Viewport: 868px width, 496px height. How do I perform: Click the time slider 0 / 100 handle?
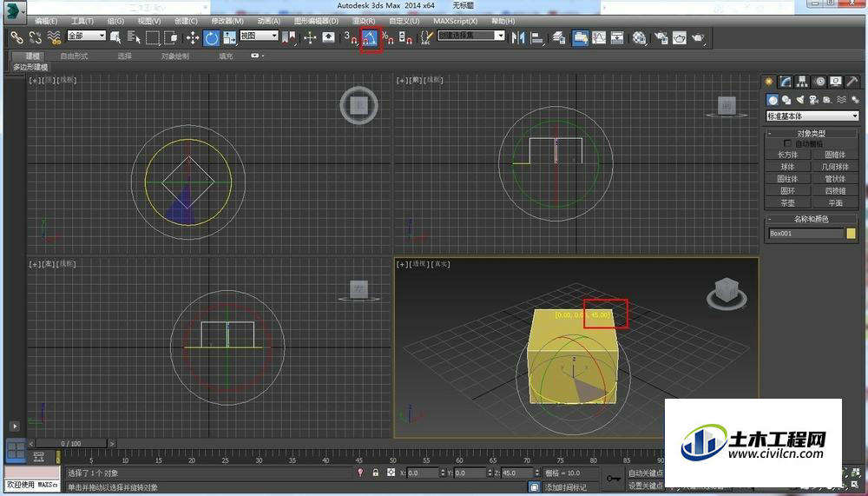pos(71,443)
